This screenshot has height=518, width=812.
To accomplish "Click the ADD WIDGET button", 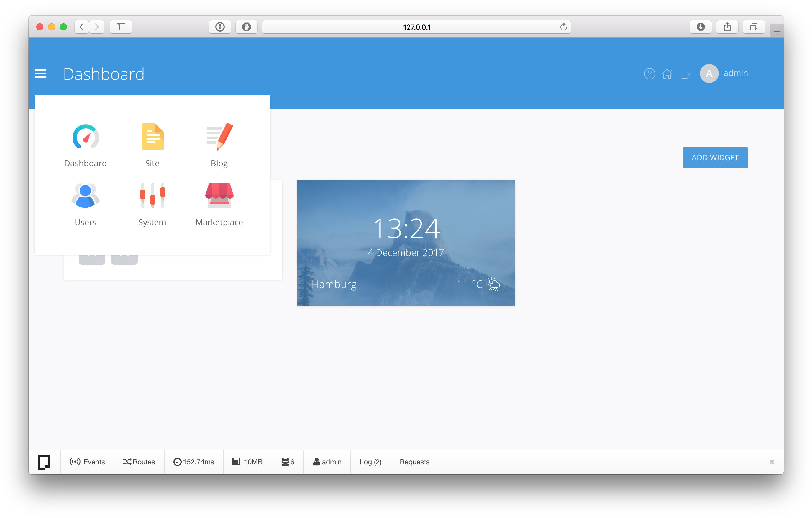I will (x=715, y=158).
